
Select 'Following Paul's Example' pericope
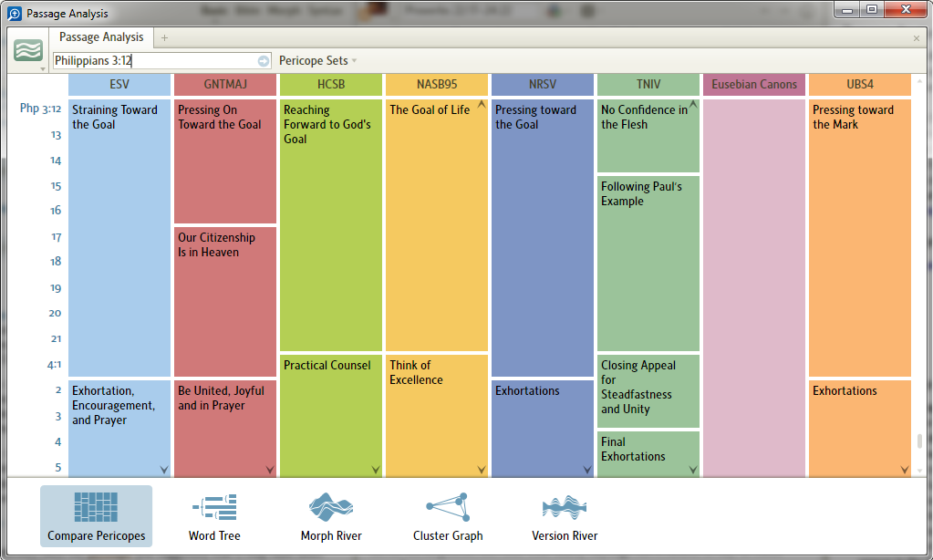click(x=648, y=263)
